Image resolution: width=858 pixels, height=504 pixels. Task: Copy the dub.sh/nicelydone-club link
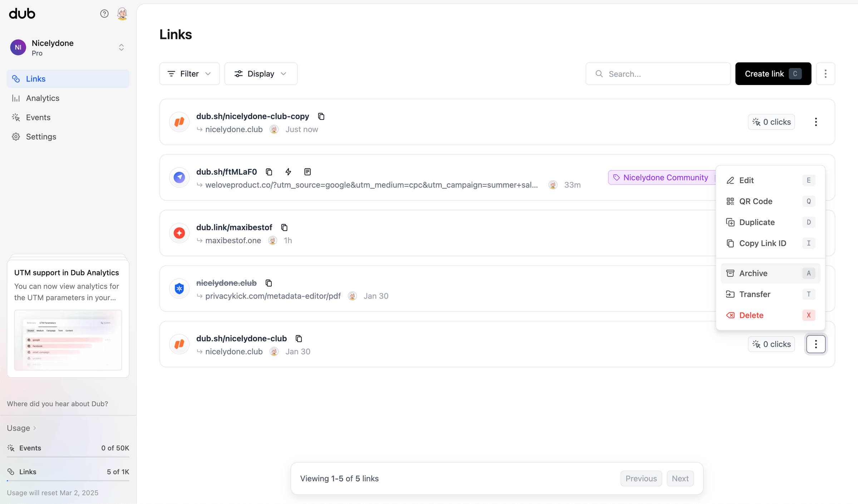299,339
